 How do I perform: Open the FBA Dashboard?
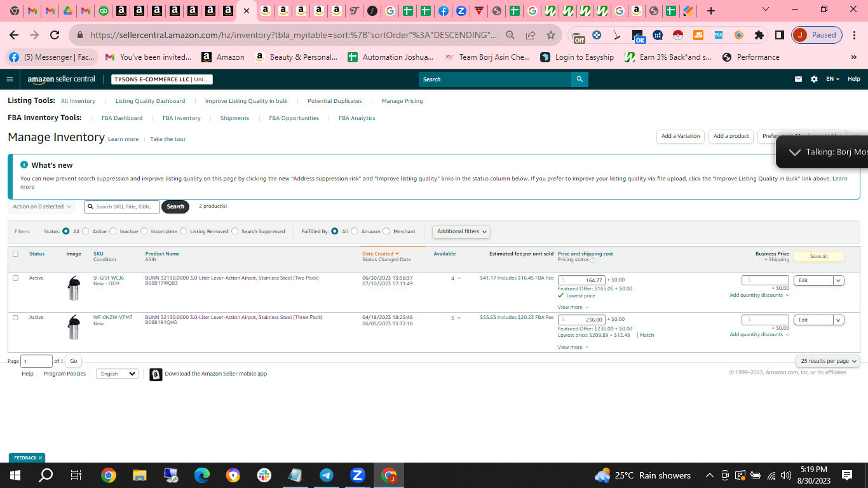pyautogui.click(x=122, y=118)
